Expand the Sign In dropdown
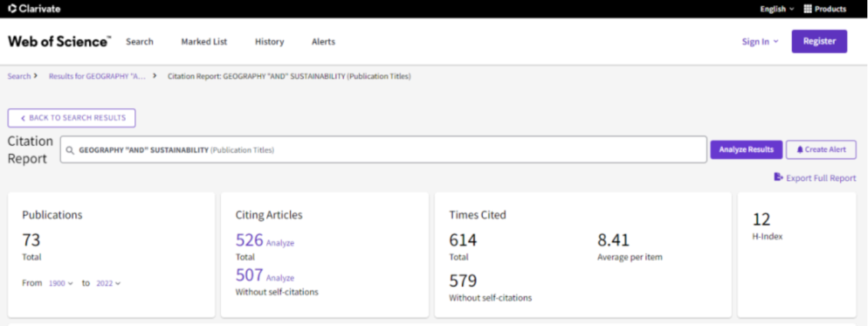Screen dimensions: 868x326 (x=759, y=41)
